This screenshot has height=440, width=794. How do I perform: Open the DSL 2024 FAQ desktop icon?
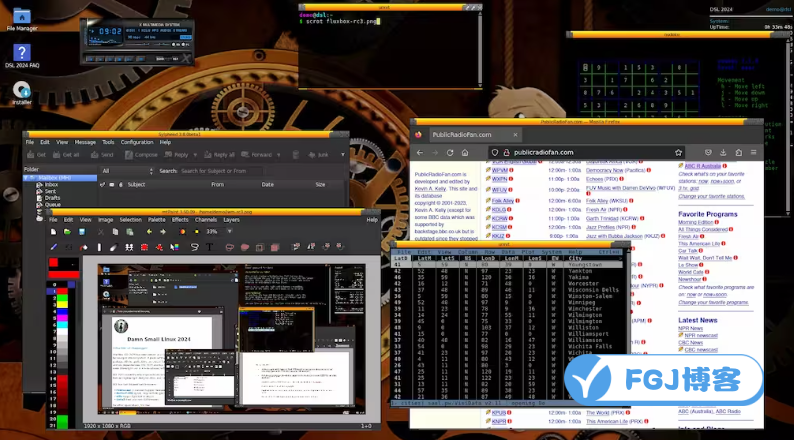tap(22, 53)
